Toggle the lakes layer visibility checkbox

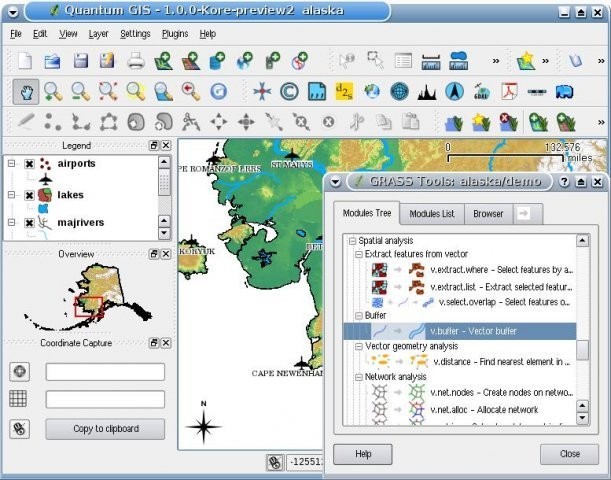[29, 195]
